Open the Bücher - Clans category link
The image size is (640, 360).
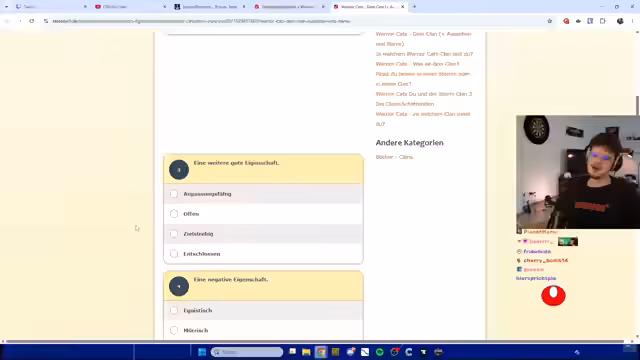pos(394,157)
